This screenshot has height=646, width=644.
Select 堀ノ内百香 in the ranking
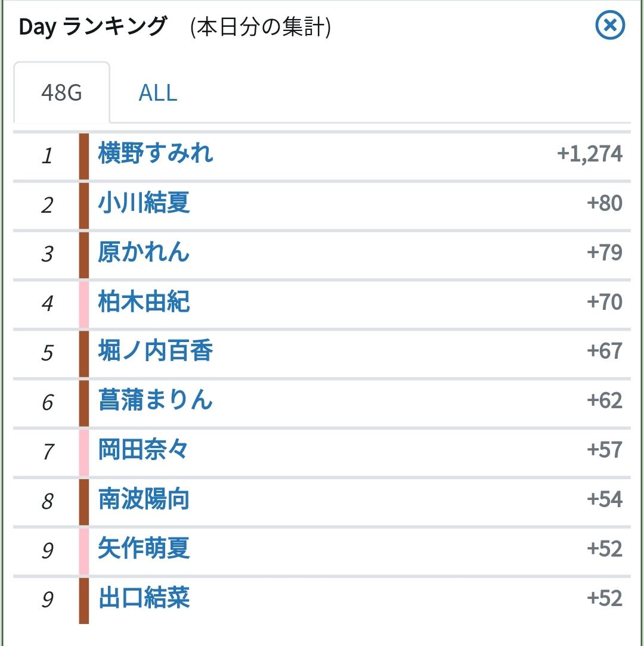click(156, 352)
